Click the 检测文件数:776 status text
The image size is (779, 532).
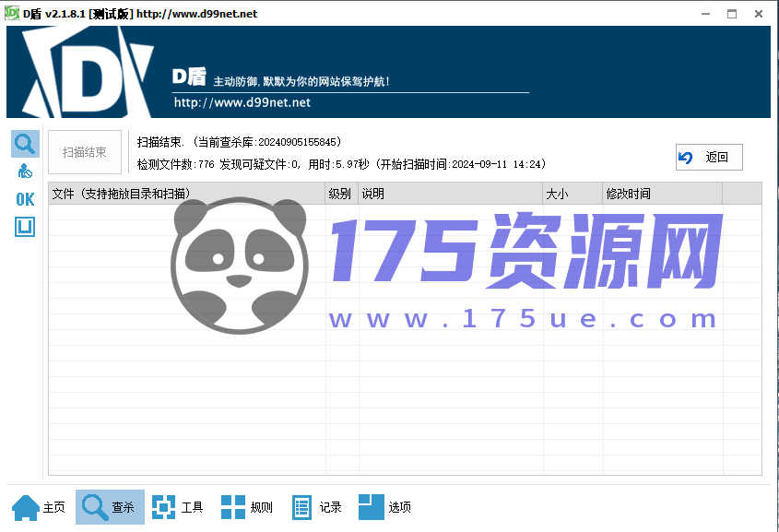pyautogui.click(x=176, y=164)
